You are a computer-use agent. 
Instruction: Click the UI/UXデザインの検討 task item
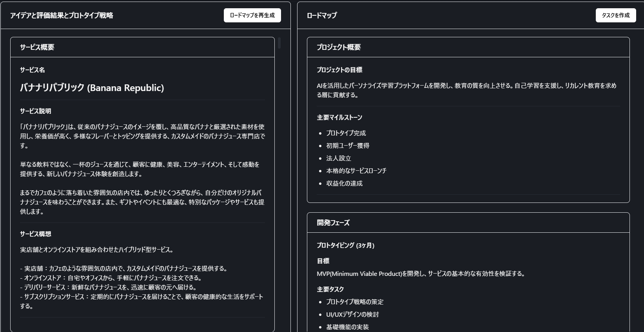tap(352, 314)
